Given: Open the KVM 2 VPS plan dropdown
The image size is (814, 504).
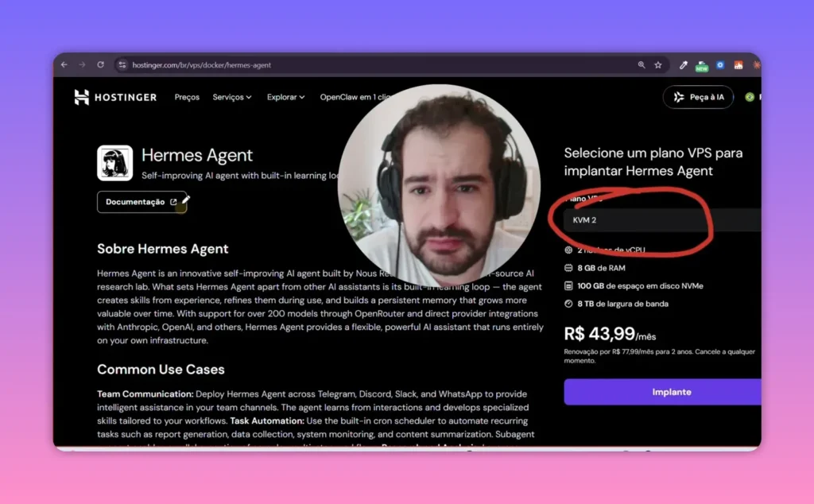Looking at the screenshot, I should [x=662, y=220].
